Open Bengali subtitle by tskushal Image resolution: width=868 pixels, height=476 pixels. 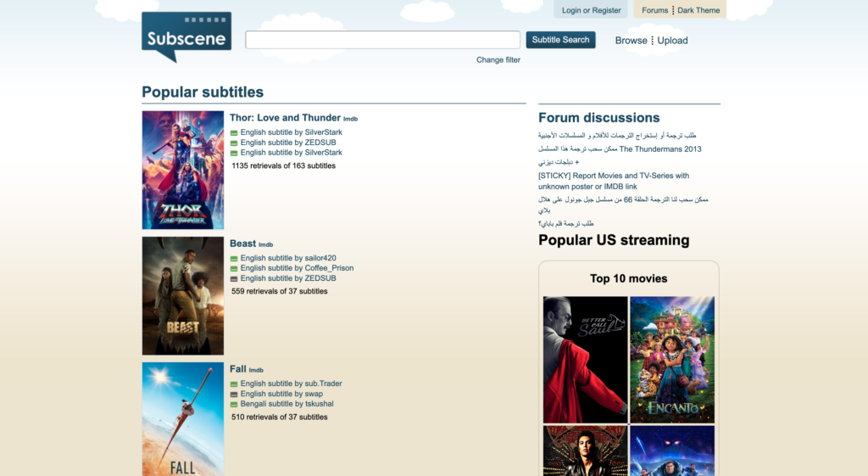click(x=287, y=404)
